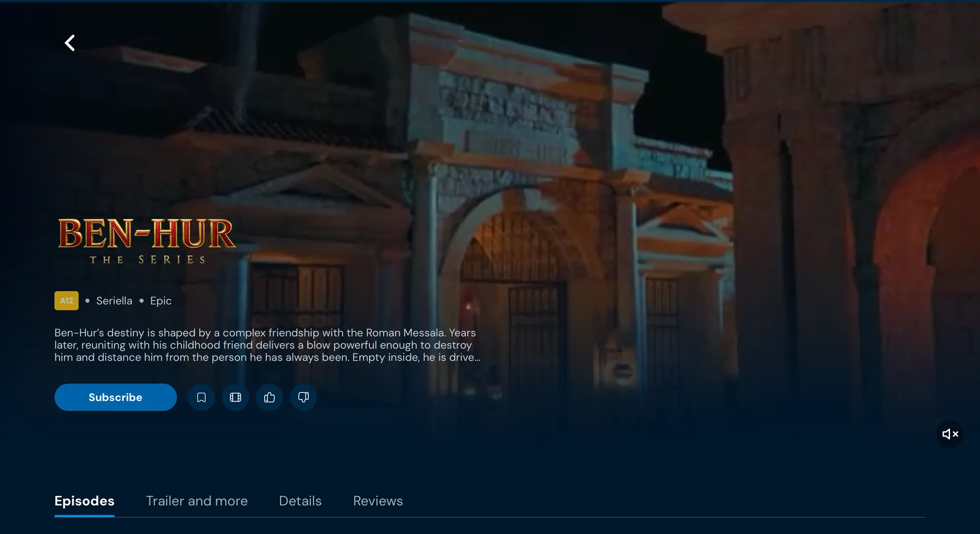
Task: Click the Subscribe button
Action: click(x=116, y=397)
